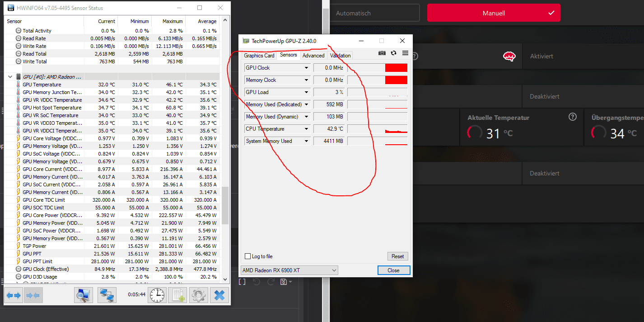Click the expand columns arrows button in HWiNFO
This screenshot has width=644, height=322.
click(x=14, y=295)
